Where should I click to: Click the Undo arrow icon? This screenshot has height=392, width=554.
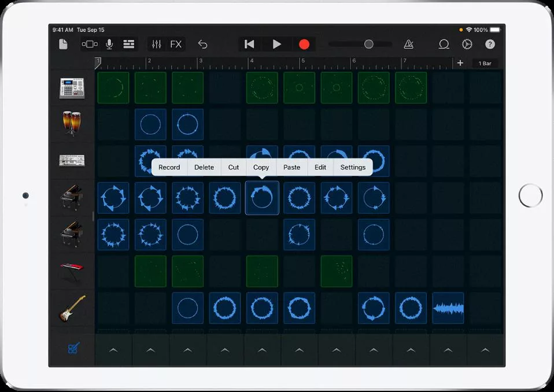pos(202,44)
